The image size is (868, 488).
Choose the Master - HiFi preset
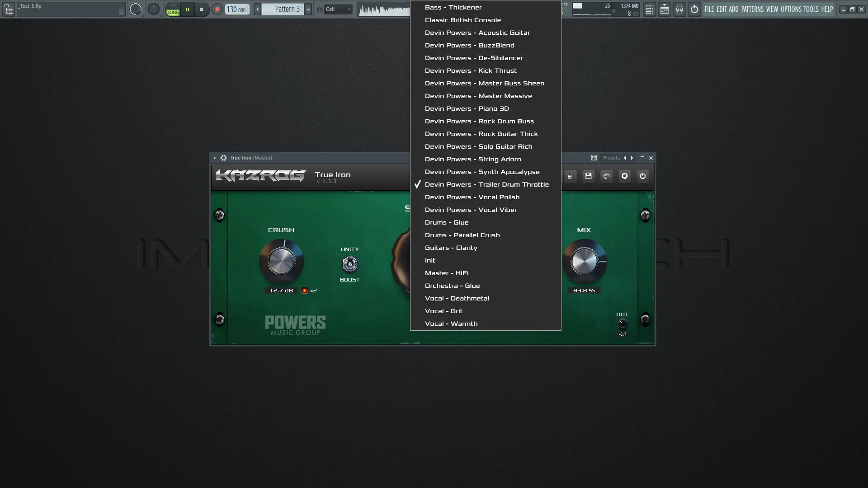pos(446,273)
